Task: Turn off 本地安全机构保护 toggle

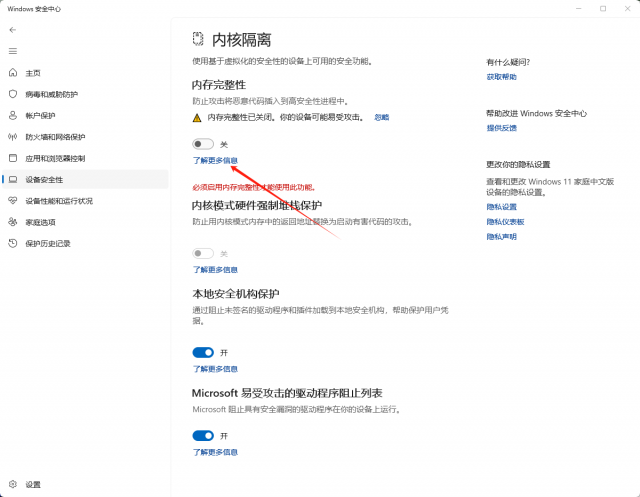Action: [x=203, y=353]
